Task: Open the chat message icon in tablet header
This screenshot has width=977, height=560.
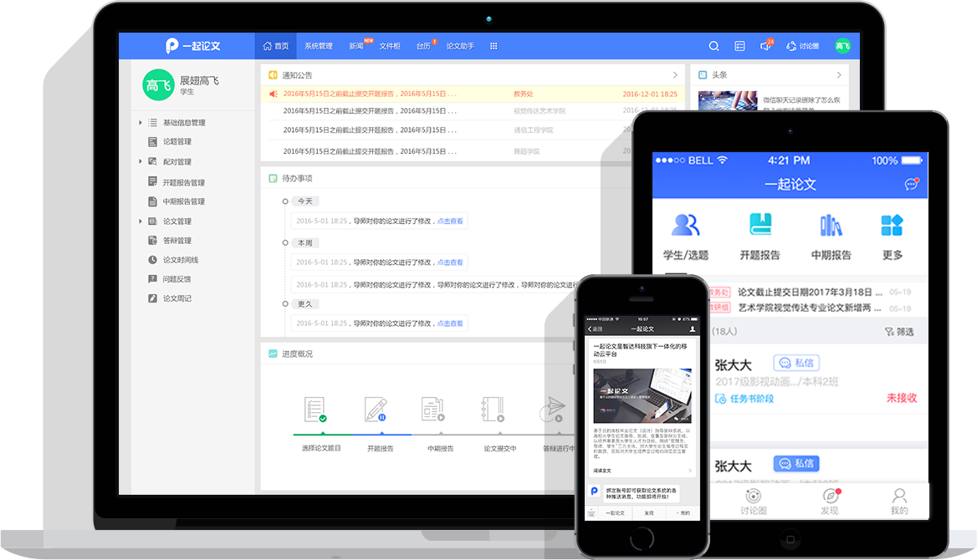Action: pyautogui.click(x=911, y=185)
